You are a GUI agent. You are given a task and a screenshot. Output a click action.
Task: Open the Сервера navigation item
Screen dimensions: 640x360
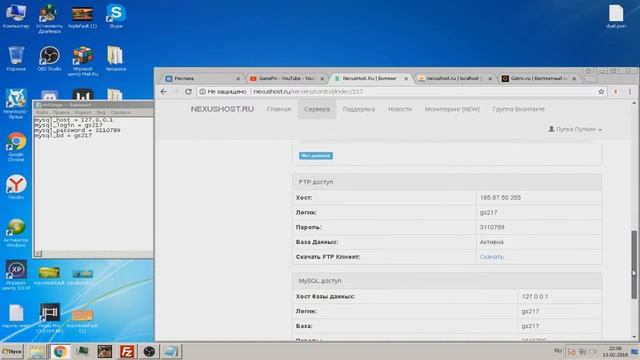pos(317,109)
